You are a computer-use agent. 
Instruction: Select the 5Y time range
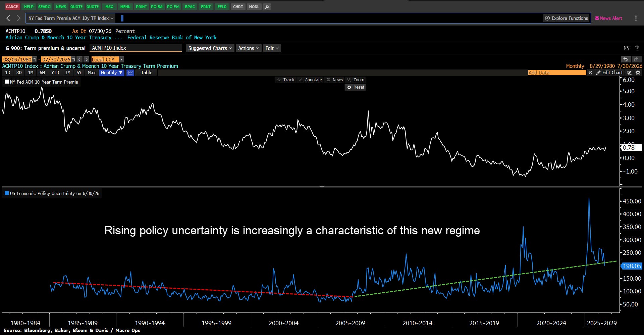point(79,73)
